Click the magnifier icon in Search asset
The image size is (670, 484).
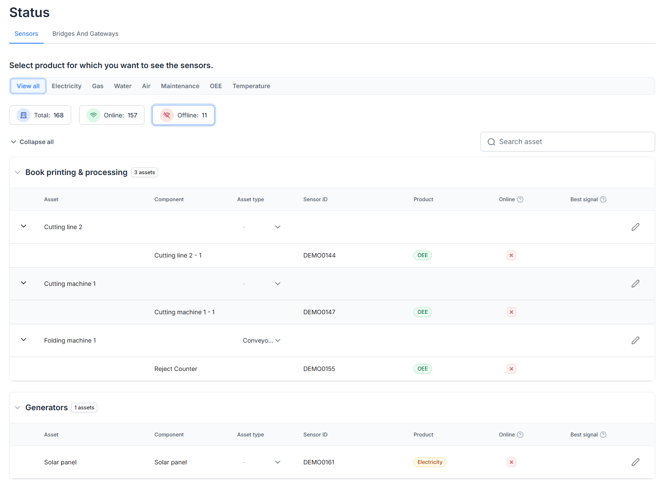[x=491, y=142]
